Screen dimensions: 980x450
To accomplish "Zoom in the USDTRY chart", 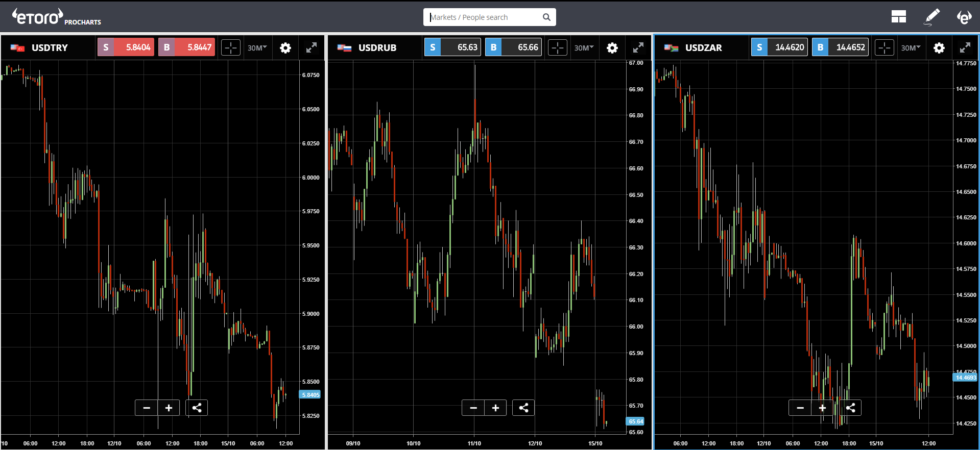I will 169,408.
